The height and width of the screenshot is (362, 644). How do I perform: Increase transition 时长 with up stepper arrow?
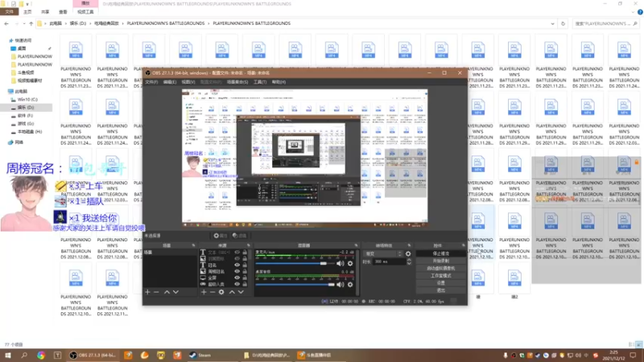pos(409,260)
